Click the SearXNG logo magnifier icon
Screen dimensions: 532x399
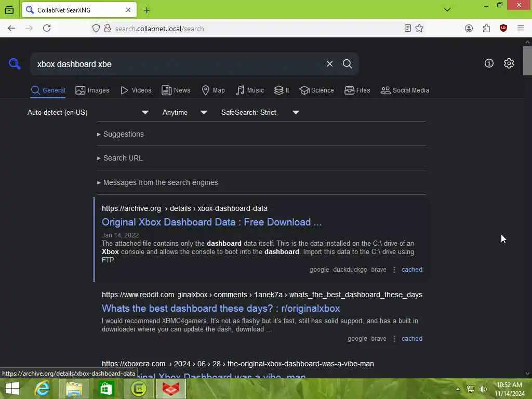coord(14,63)
